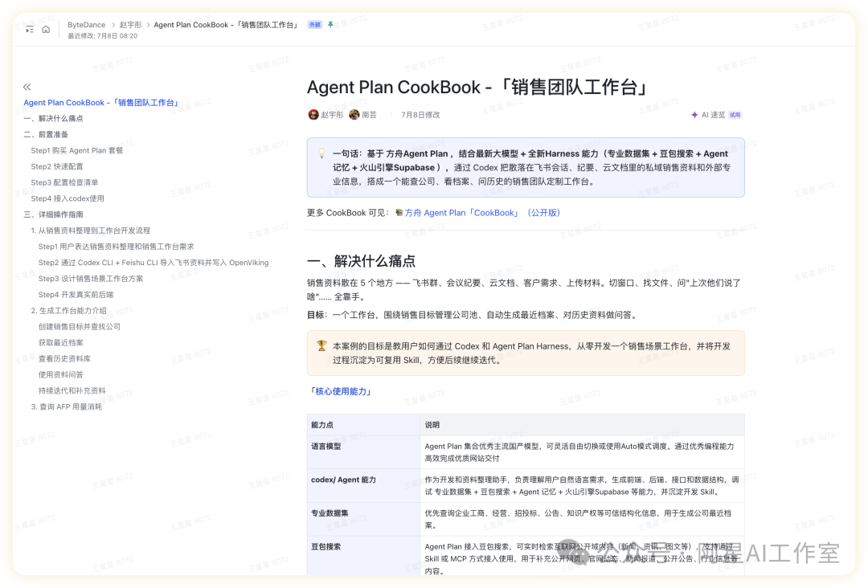Open outline Step4 开发真实前后端

click(76, 295)
